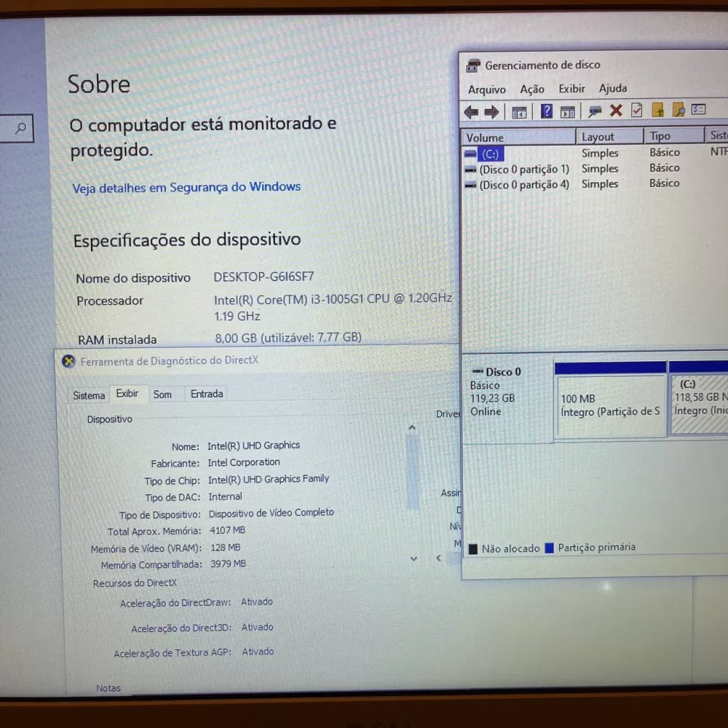Toggle the console tree pane icon
The image size is (728, 728).
(519, 111)
